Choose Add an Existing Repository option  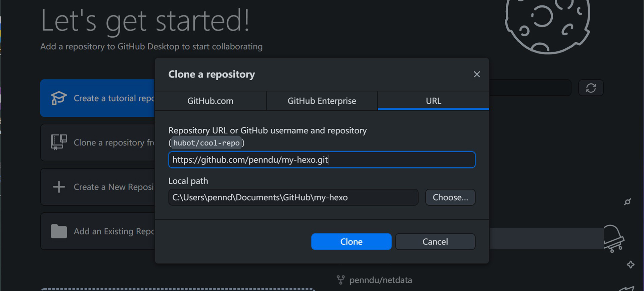pos(98,231)
